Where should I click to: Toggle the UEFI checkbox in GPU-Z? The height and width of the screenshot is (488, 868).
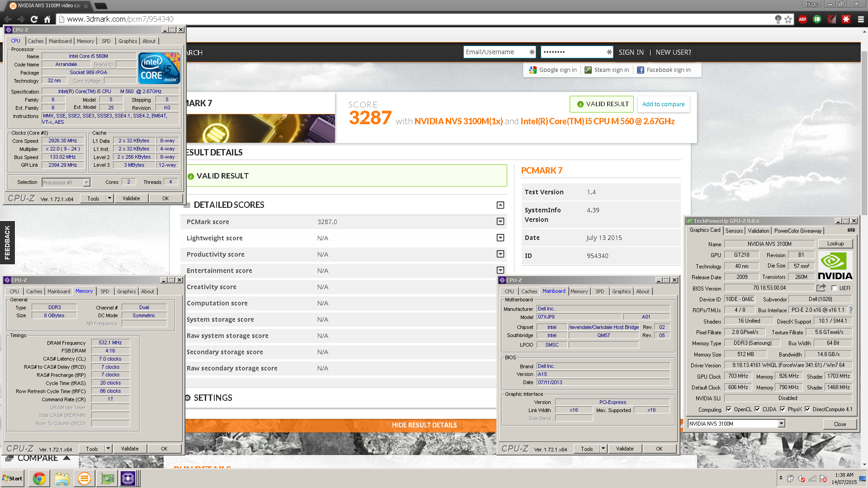[834, 288]
